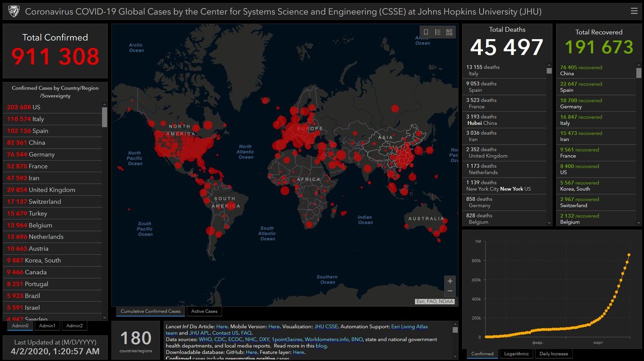The image size is (644, 361).
Task: Select Canada in country list
Action: 52,272
